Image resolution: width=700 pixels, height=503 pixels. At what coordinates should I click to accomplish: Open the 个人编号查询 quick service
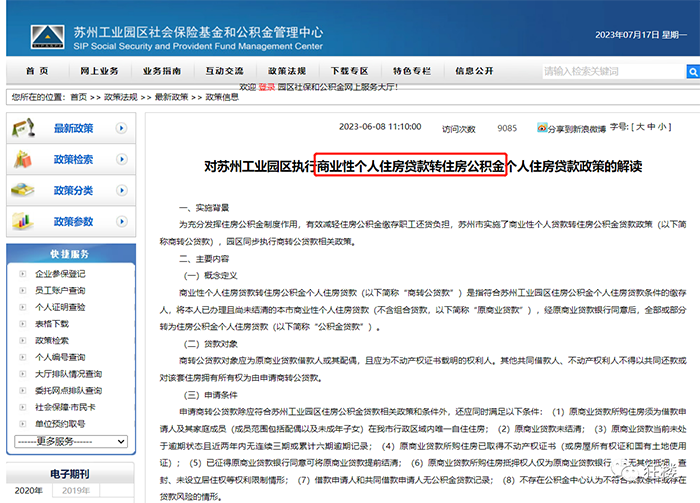[x=60, y=357]
